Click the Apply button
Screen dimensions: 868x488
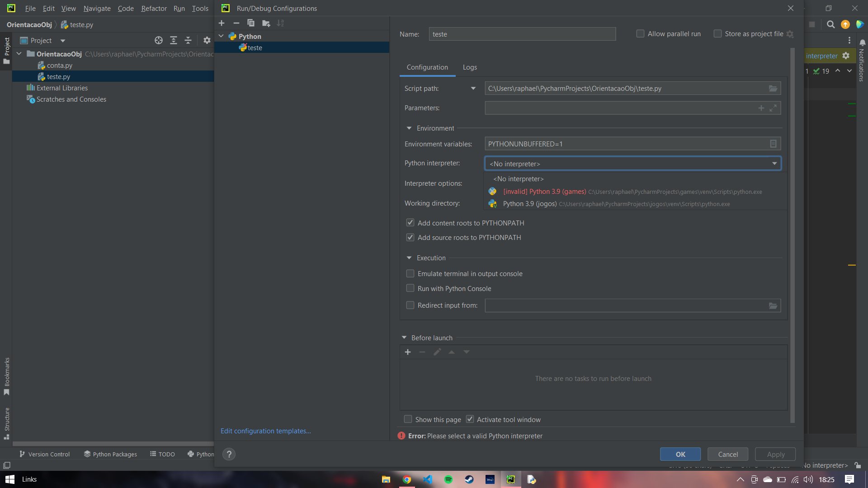coord(776,454)
